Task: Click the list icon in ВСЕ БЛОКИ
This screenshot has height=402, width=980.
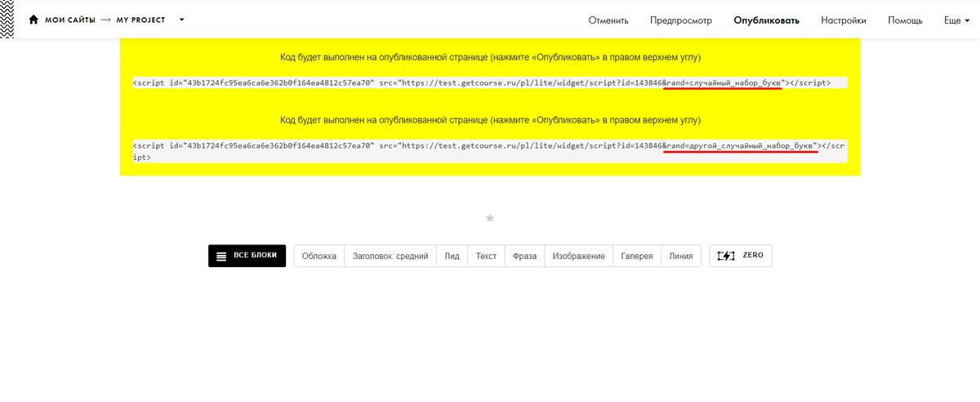Action: click(221, 257)
